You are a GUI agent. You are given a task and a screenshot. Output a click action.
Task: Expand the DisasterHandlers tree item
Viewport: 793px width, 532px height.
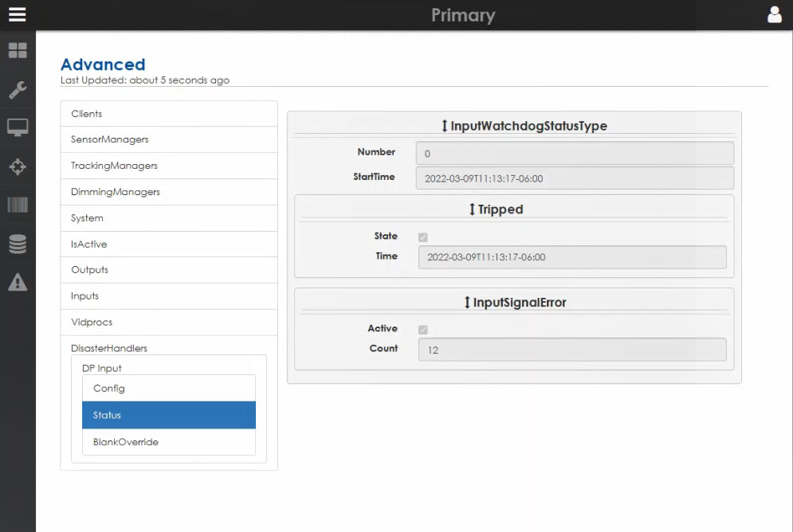coord(109,348)
